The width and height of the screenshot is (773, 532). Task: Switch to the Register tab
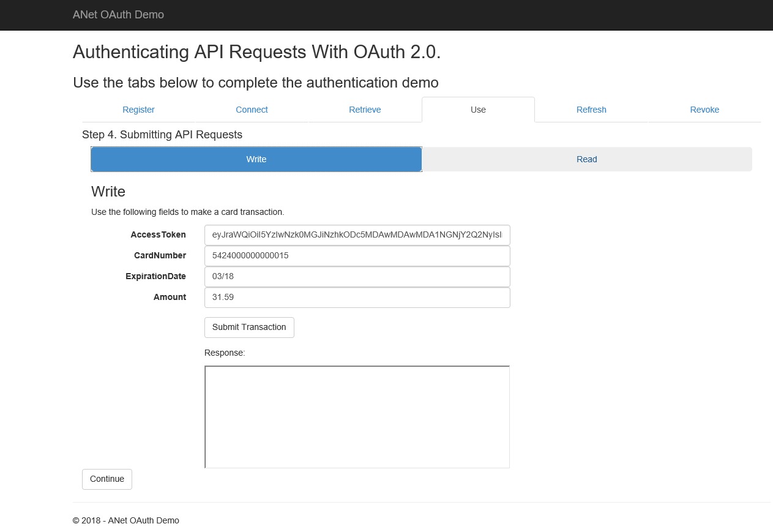click(138, 110)
